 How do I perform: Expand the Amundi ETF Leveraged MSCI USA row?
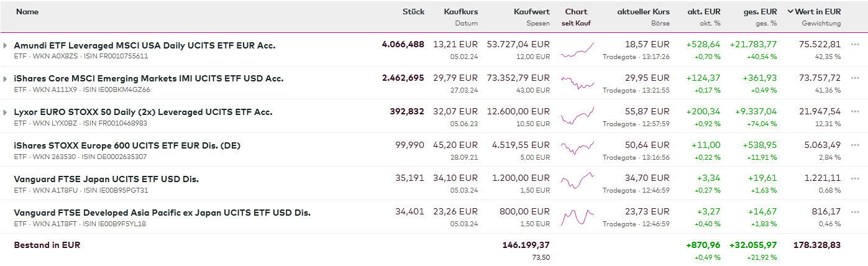pos(6,45)
